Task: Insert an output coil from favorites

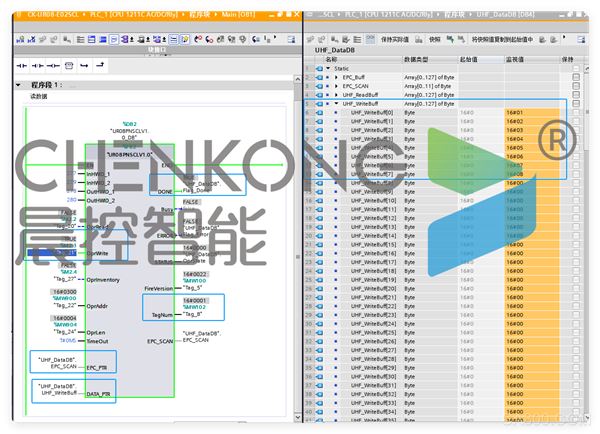Action: tap(53, 66)
